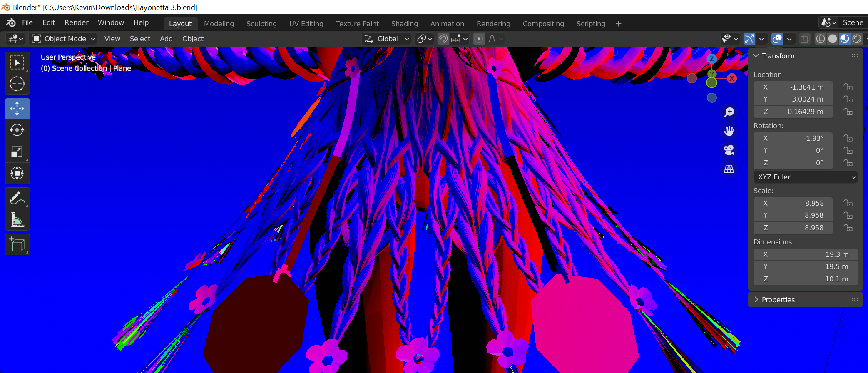This screenshot has height=373, width=868.
Task: Choose the Add Cube tool
Action: pyautogui.click(x=17, y=244)
